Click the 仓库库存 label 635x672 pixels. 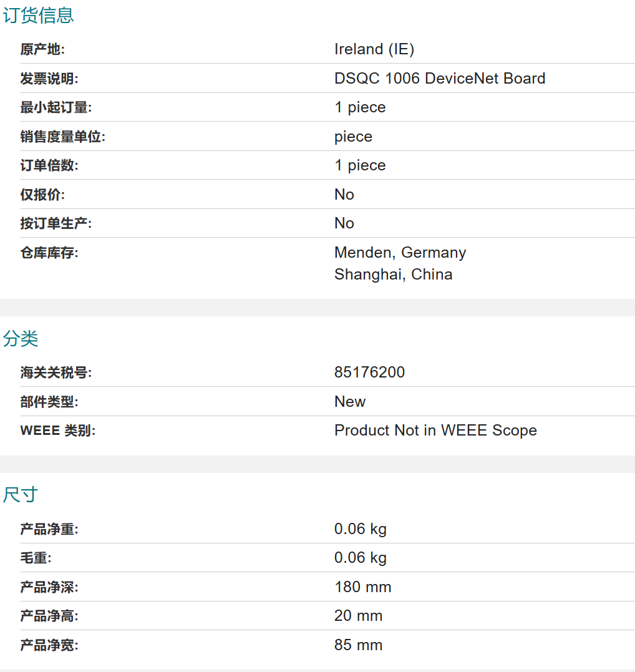pyautogui.click(x=49, y=253)
